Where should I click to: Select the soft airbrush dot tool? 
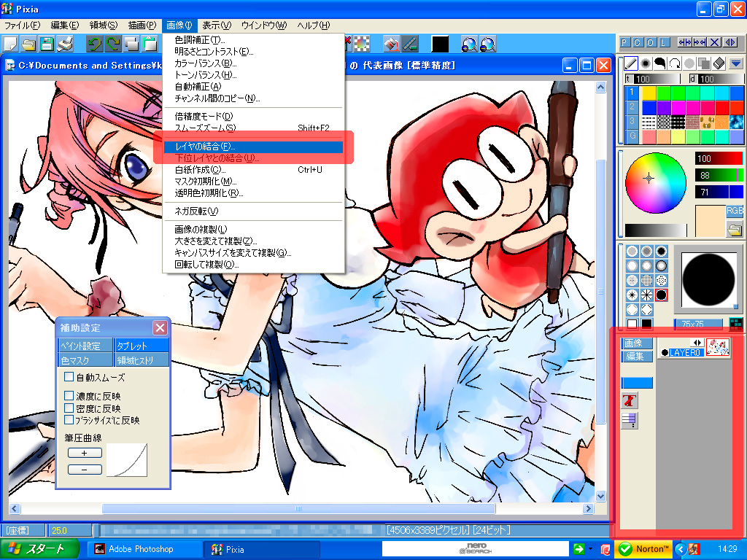[x=646, y=63]
